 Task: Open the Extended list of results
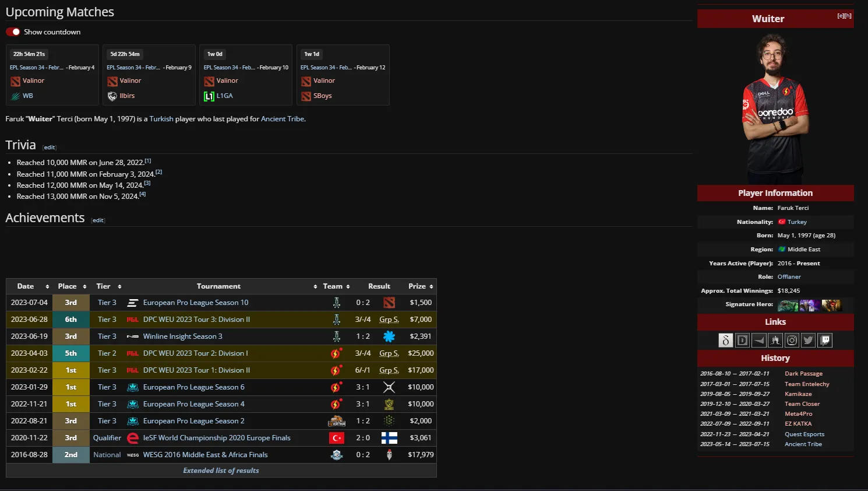(221, 471)
